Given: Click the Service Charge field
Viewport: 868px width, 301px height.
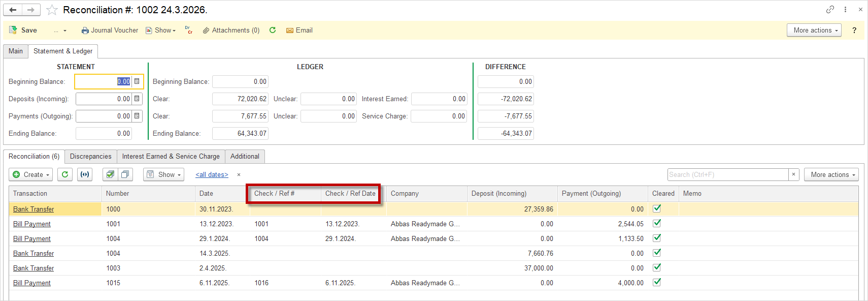Looking at the screenshot, I should (439, 116).
